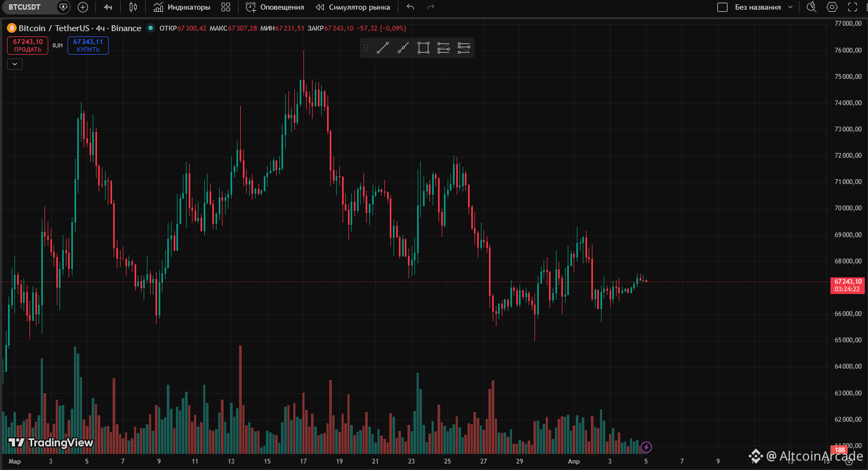Open the candlestick chart type menu
Viewport: 868px width, 470px height.
coord(133,7)
